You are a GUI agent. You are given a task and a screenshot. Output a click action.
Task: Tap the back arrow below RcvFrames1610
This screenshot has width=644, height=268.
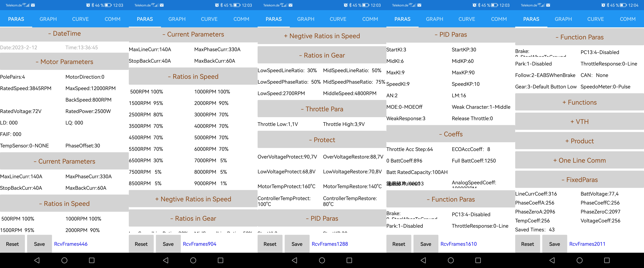[x=423, y=260]
